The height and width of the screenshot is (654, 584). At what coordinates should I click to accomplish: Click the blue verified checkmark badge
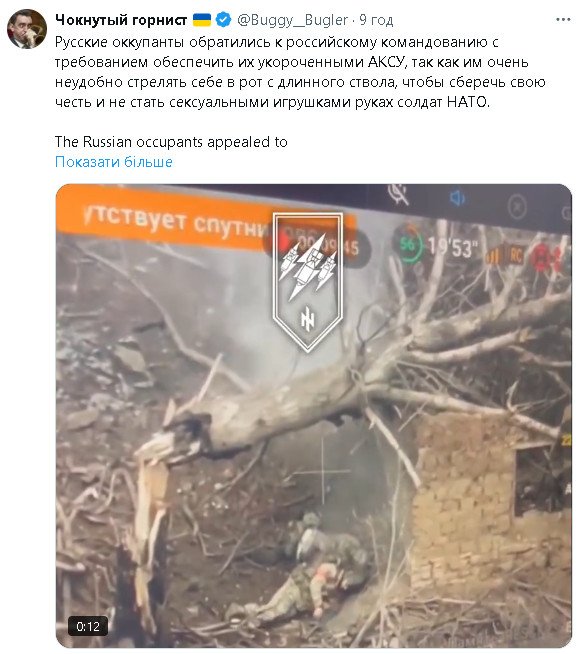224,20
